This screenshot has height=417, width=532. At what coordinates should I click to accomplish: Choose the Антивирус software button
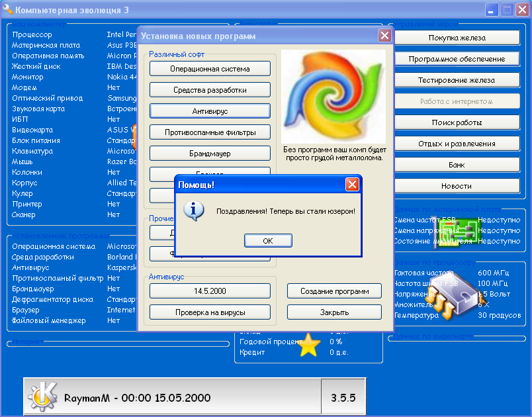pos(210,111)
